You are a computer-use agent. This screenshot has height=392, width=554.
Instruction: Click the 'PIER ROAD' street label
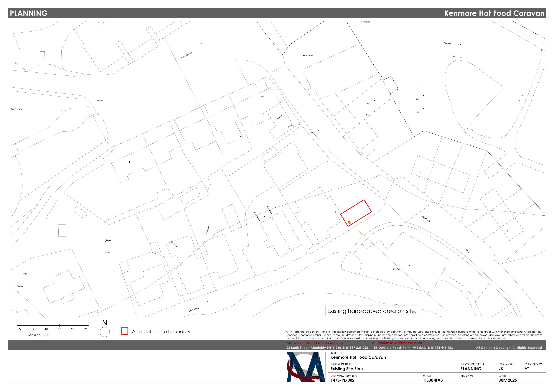194,310
